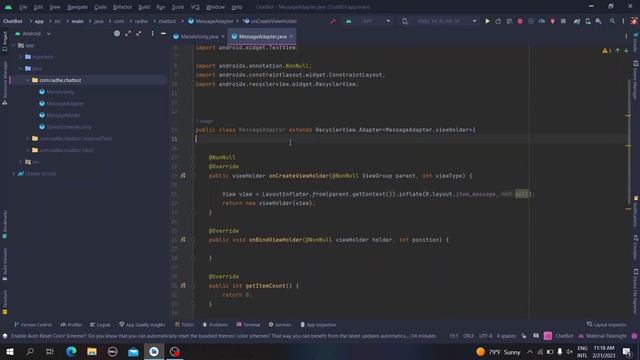Image resolution: width=640 pixels, height=360 pixels.
Task: Switch to MainActivity.java tab
Action: 199,36
